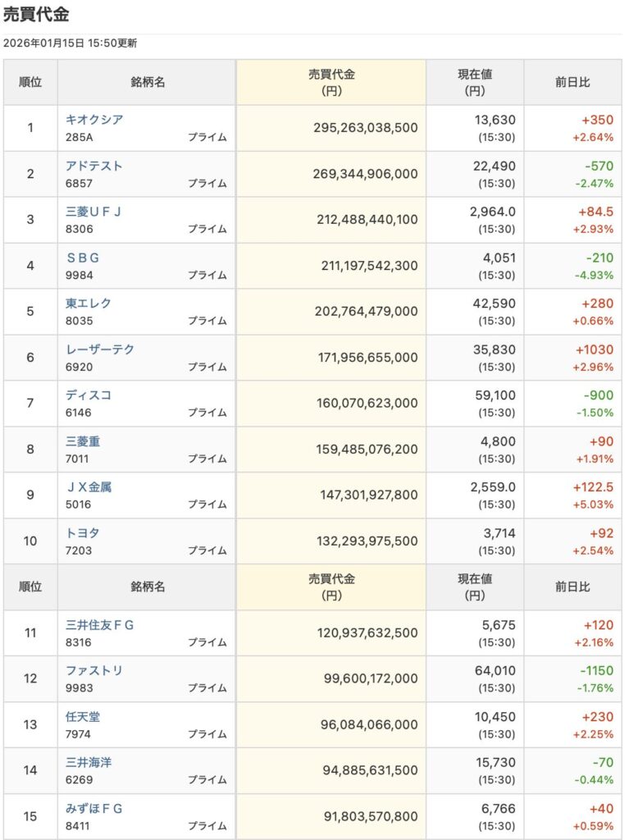Open the ファストリ stock page

coord(94,671)
